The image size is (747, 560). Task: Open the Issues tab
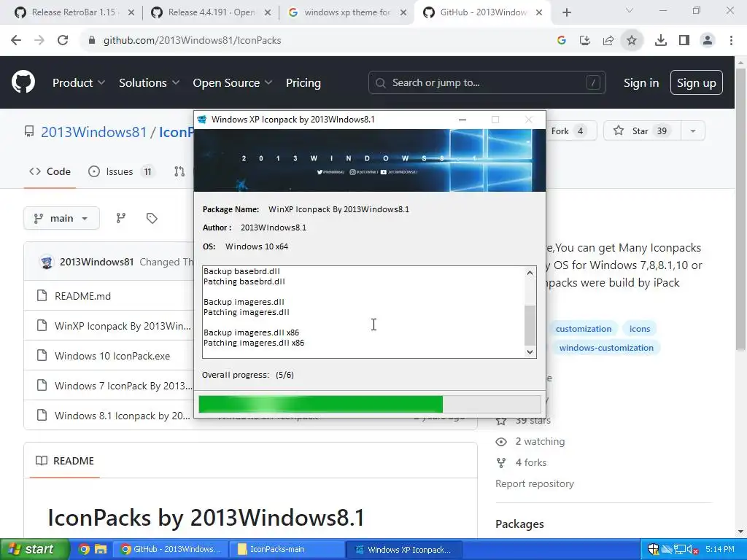122,171
